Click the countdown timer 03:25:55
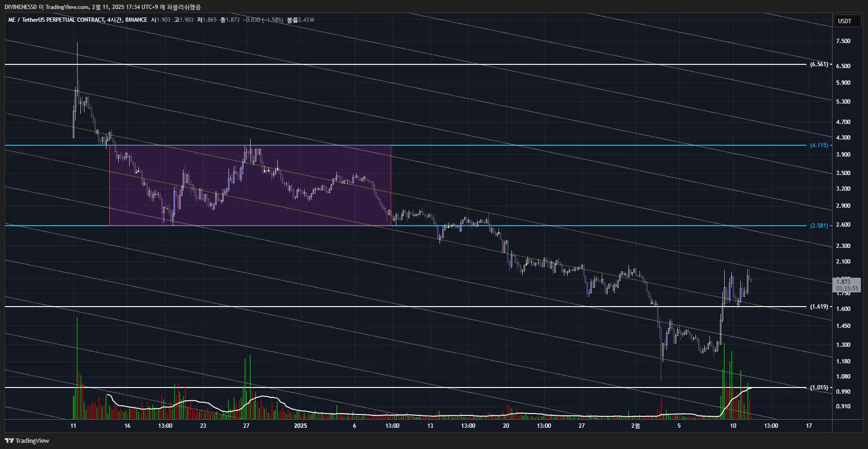This screenshot has width=868, height=449. (847, 288)
